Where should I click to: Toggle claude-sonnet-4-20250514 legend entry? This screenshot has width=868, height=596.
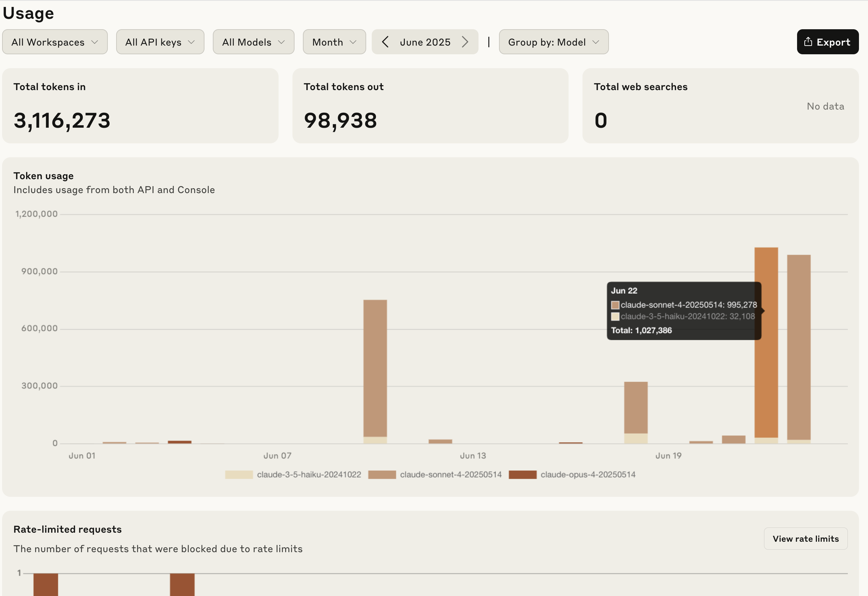coord(450,475)
